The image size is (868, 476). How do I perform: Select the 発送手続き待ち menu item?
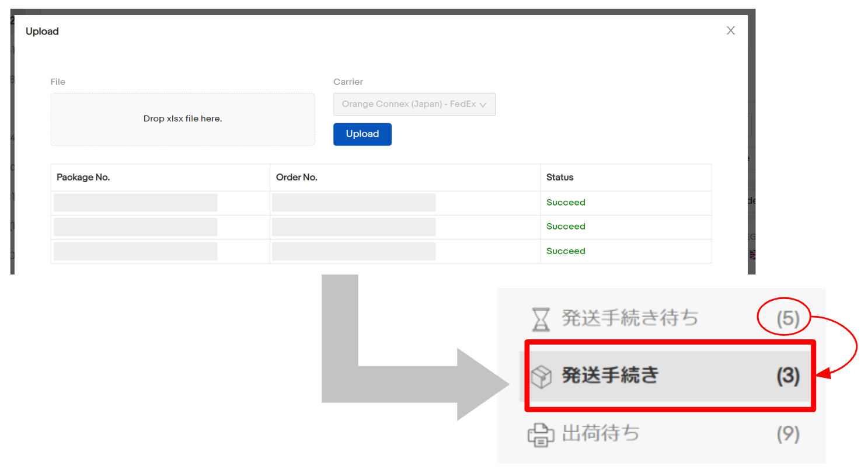coord(629,318)
